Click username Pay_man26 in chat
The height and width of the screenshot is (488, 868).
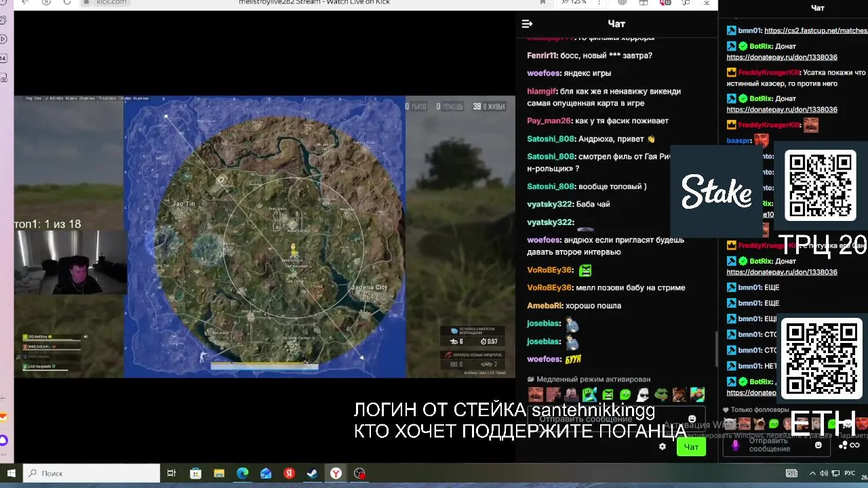(549, 121)
